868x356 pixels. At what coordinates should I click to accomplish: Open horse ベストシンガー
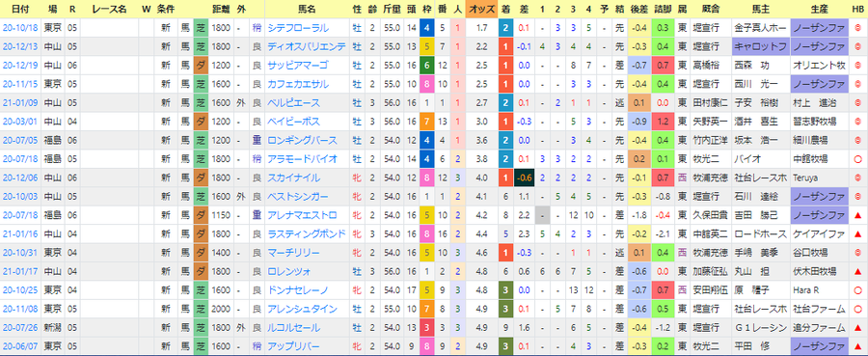coord(298,197)
